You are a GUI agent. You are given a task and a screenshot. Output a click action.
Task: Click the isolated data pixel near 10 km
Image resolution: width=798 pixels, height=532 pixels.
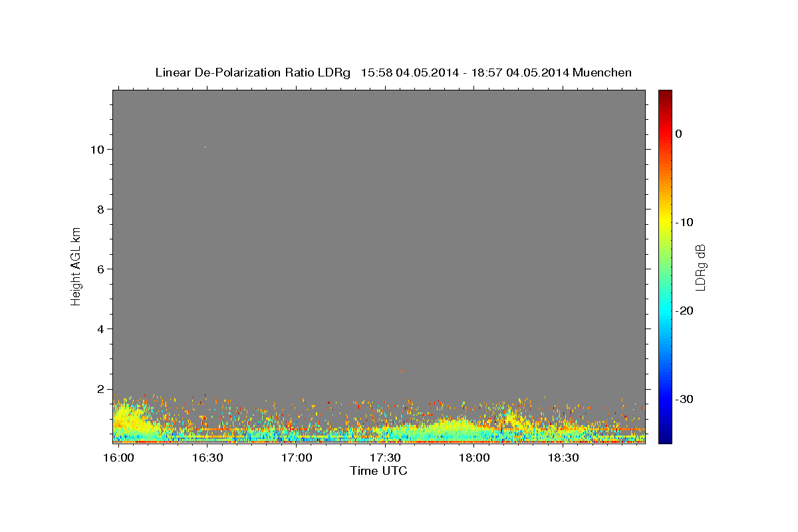coord(205,147)
